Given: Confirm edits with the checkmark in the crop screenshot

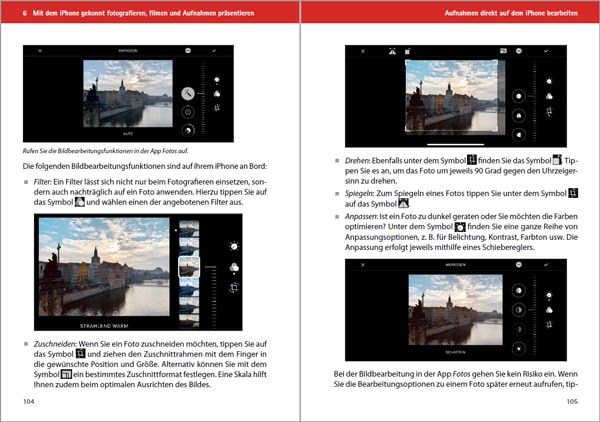Looking at the screenshot, I should 546,49.
